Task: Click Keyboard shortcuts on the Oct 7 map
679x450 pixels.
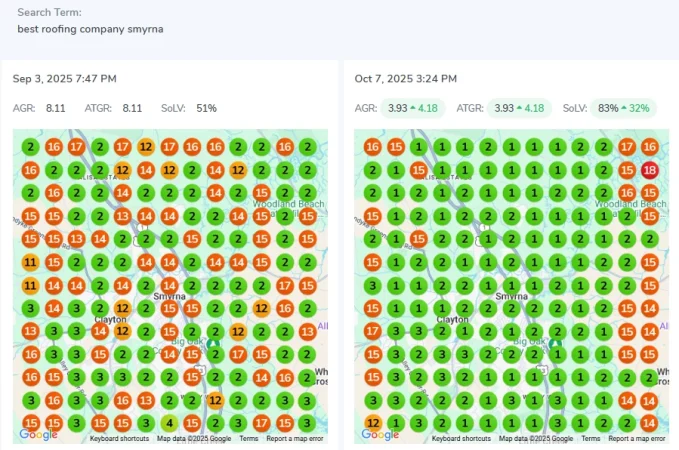Action: tap(461, 438)
